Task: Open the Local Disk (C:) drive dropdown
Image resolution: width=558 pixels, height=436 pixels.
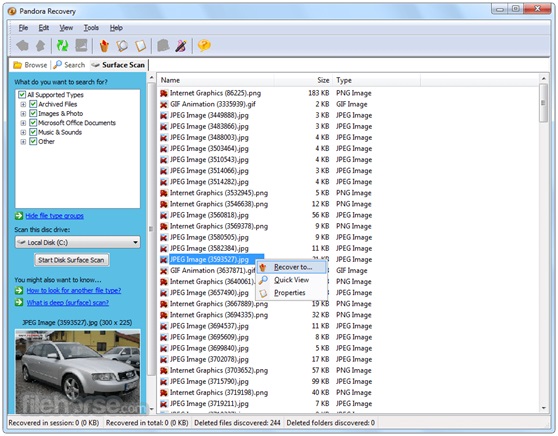Action: 77,242
